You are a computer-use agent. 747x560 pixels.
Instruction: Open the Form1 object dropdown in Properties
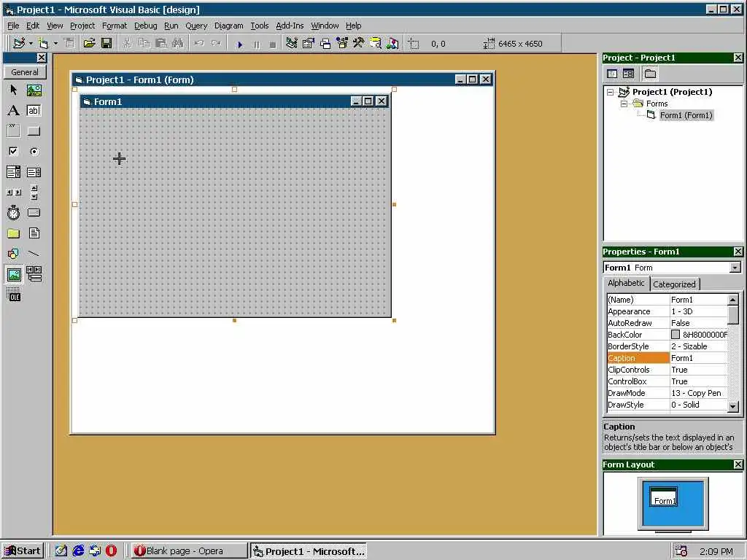point(735,268)
